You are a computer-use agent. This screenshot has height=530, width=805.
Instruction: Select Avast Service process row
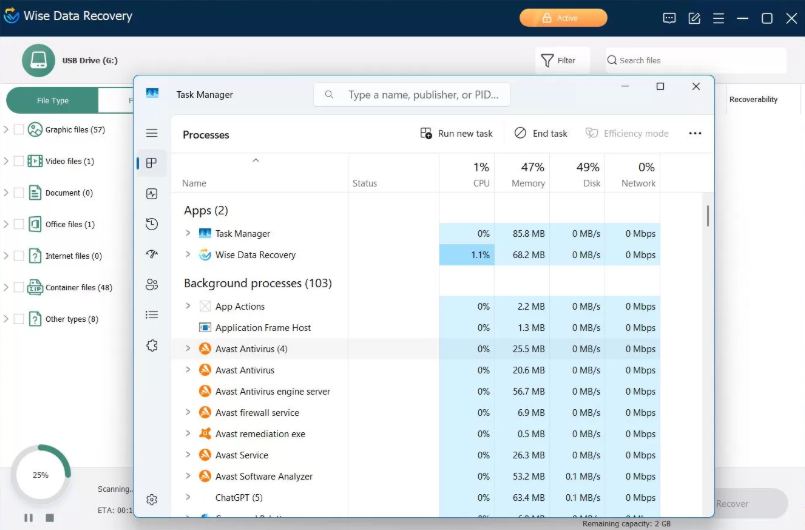[415, 455]
